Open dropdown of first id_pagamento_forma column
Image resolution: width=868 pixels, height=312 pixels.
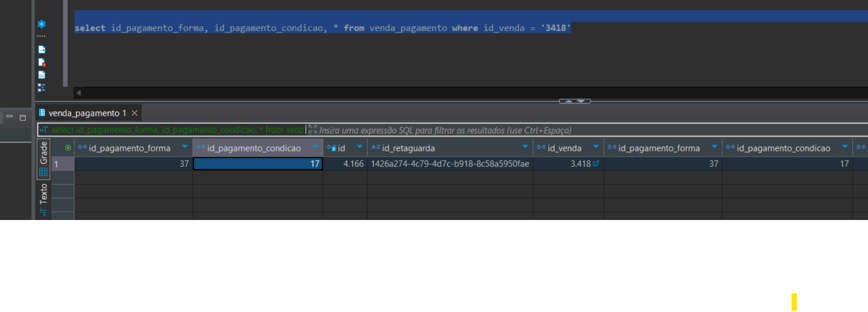[185, 147]
